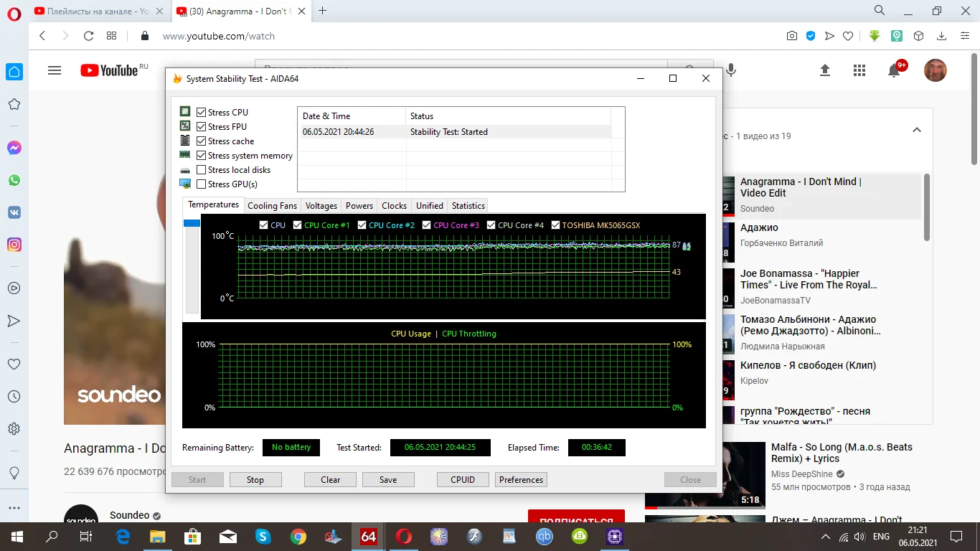Viewport: 980px width, 551px height.
Task: Enable the Stress GPU(s) checkbox
Action: tap(202, 184)
